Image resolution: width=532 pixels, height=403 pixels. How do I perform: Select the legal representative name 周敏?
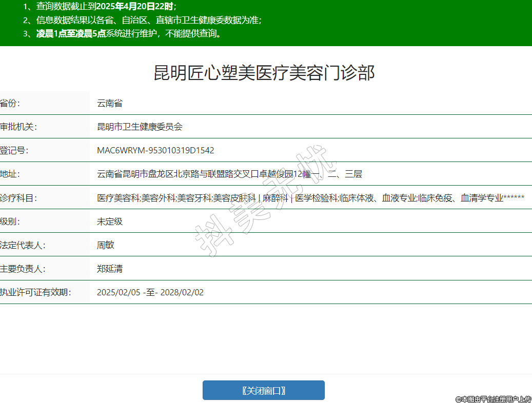106,245
